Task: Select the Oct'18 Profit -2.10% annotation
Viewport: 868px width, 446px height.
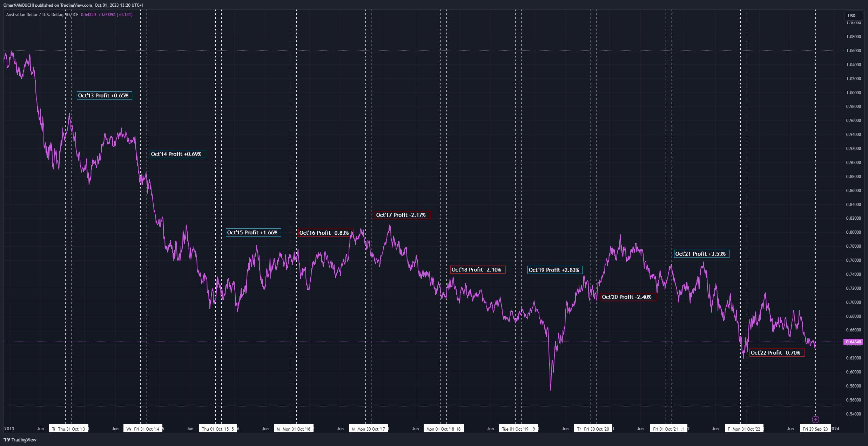Action: coord(478,270)
